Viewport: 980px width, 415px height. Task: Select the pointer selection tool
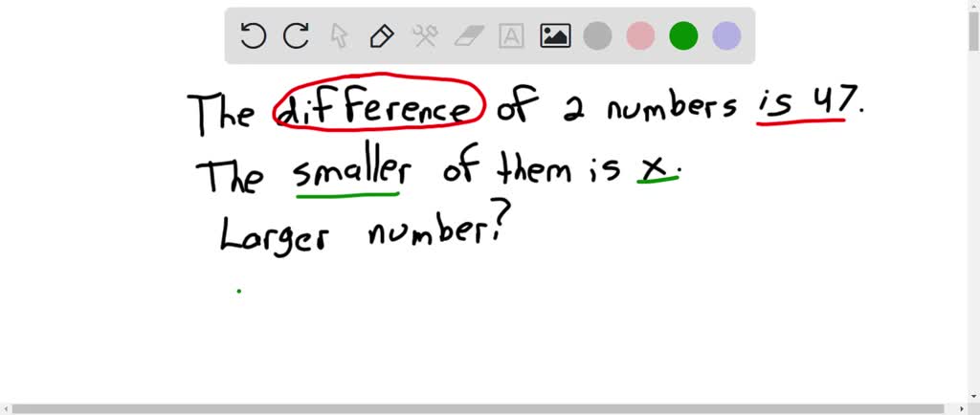[339, 36]
